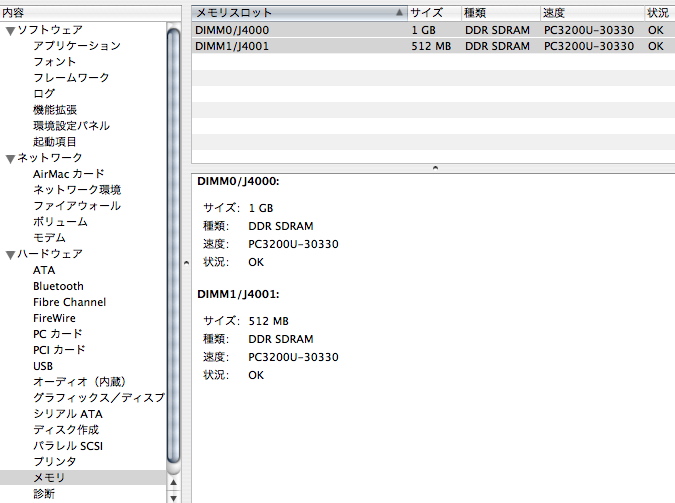Collapse the ネットワーク section triangle

10,159
